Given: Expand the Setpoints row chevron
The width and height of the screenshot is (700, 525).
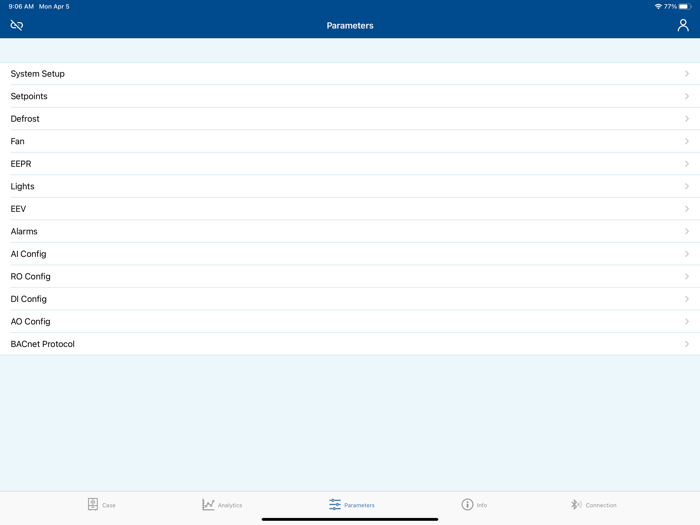Looking at the screenshot, I should (x=687, y=96).
